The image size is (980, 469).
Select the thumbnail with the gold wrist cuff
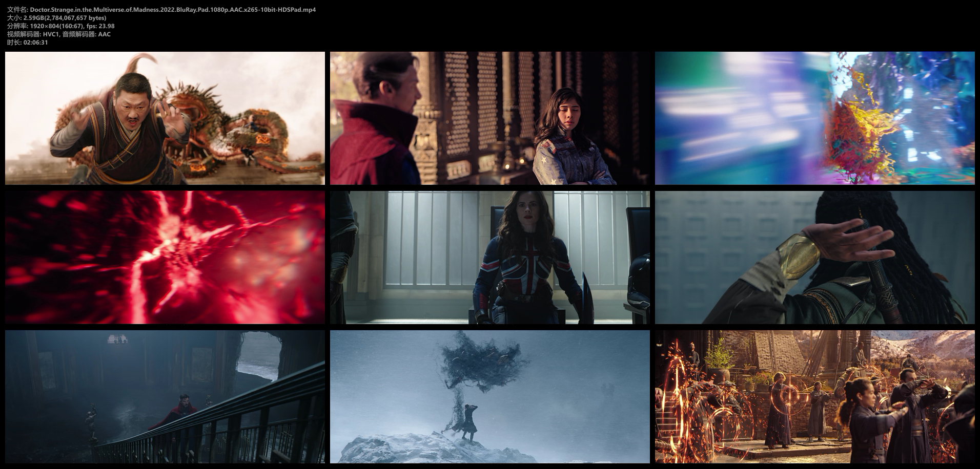pos(814,258)
